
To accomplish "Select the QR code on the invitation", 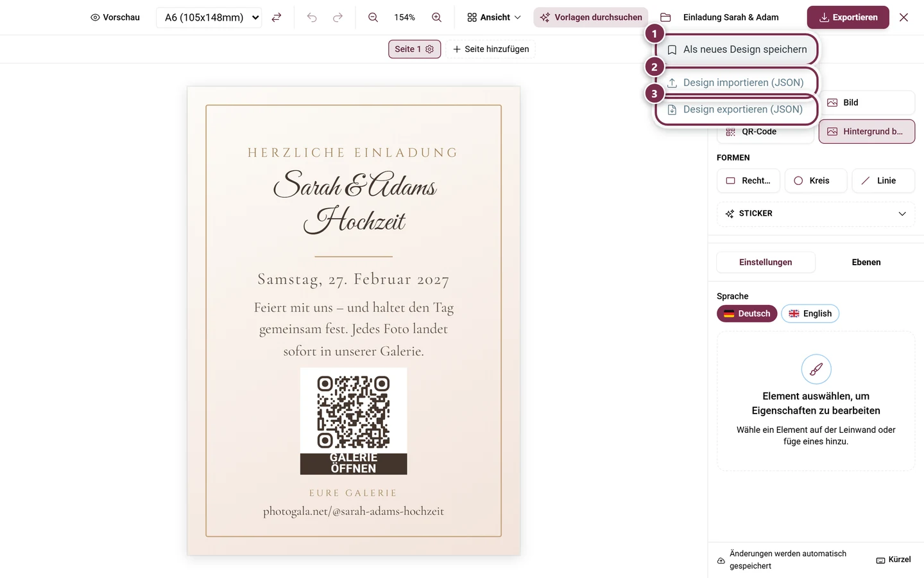I will (x=354, y=412).
